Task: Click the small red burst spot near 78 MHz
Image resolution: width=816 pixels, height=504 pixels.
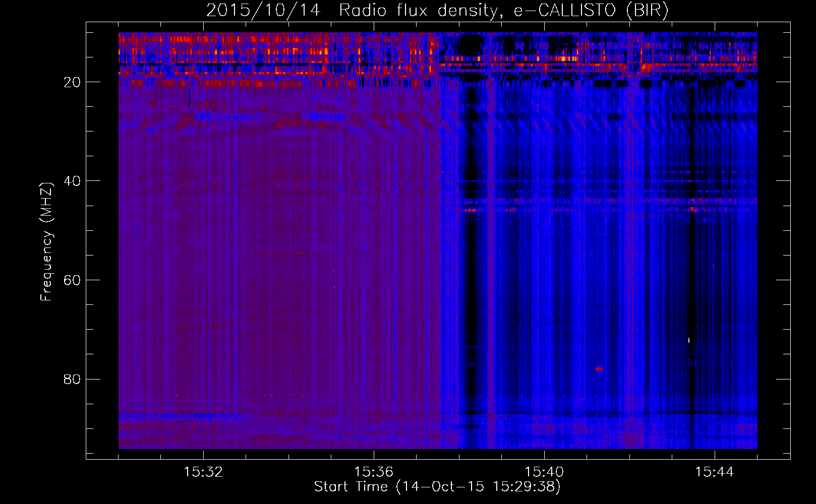Action: point(599,368)
